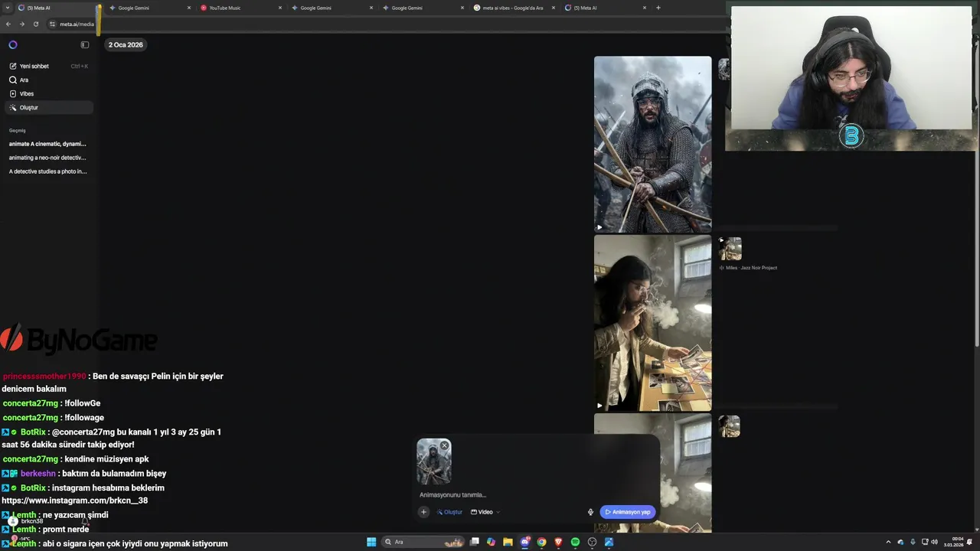Play the warrior video via its play icon
The image size is (980, 551).
pos(599,227)
